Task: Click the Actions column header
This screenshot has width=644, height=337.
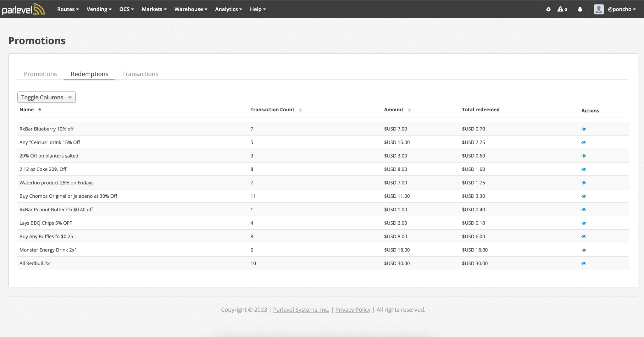Action: [590, 111]
